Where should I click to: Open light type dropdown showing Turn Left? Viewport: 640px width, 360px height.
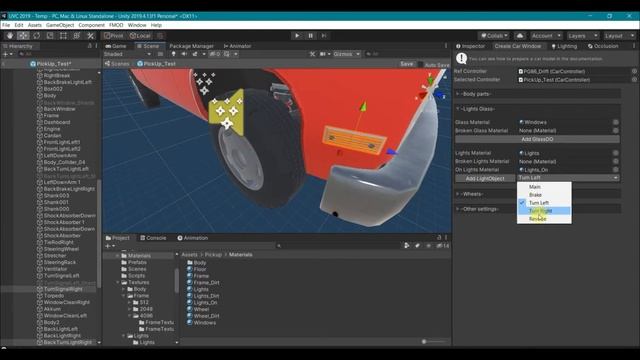pyautogui.click(x=568, y=178)
